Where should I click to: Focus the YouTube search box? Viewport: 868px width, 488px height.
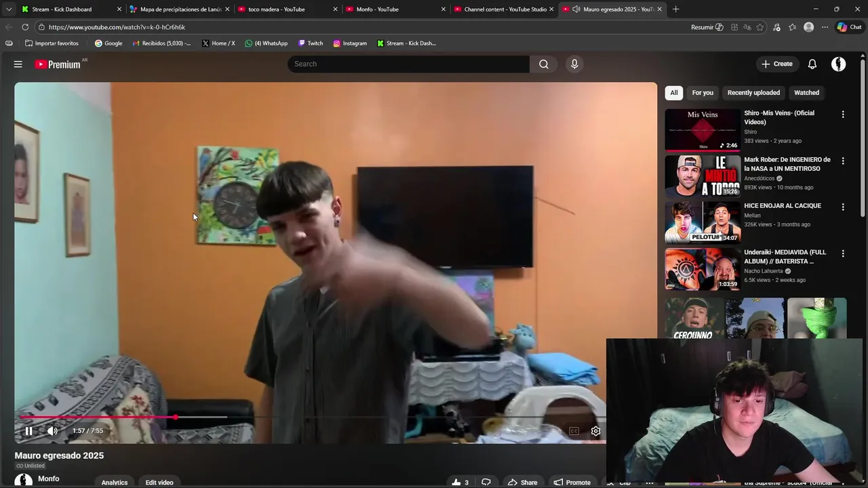coord(408,64)
